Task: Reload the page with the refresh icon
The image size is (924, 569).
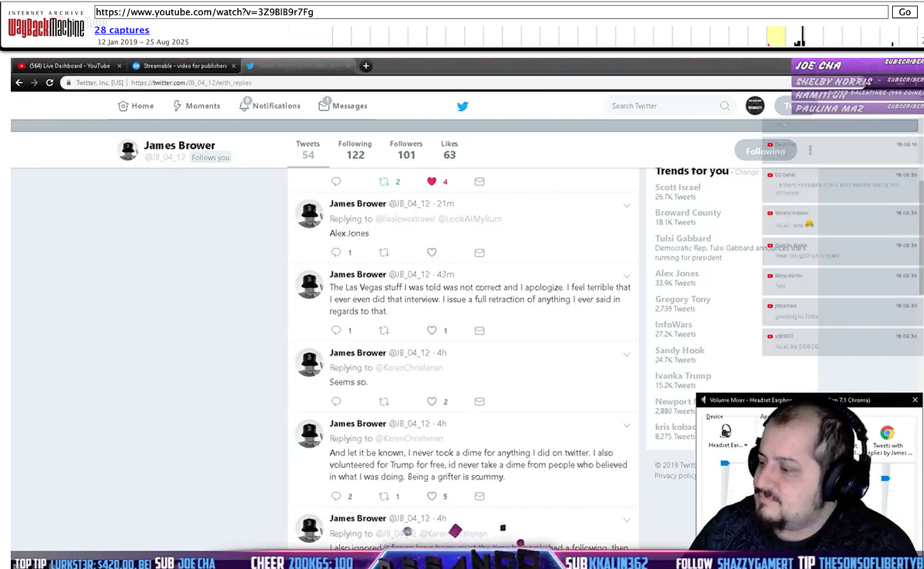Action: click(x=49, y=83)
